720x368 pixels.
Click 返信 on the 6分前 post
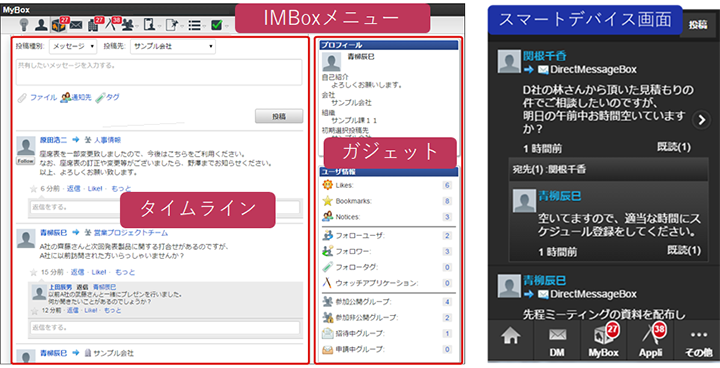73,188
